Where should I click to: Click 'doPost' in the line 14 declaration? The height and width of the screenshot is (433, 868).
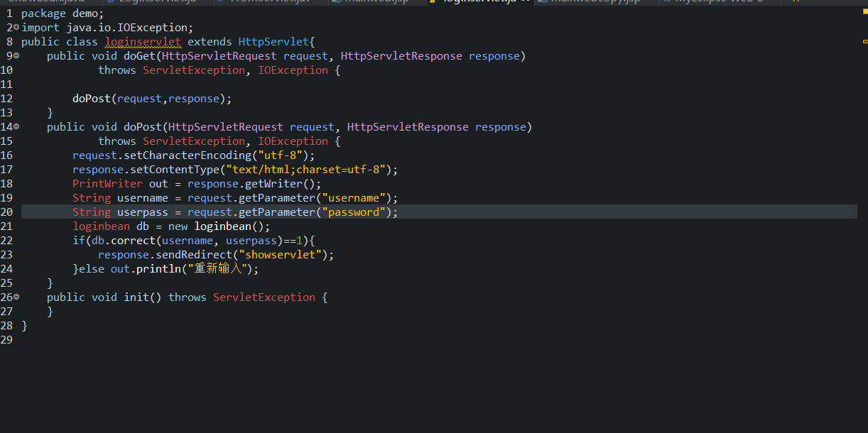143,127
